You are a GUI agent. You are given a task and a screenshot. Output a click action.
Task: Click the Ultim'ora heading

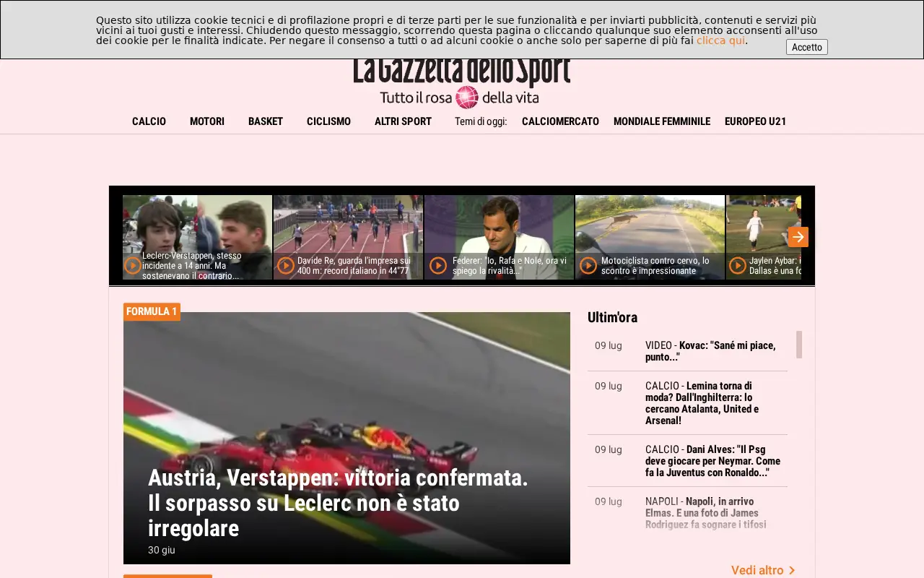point(612,317)
